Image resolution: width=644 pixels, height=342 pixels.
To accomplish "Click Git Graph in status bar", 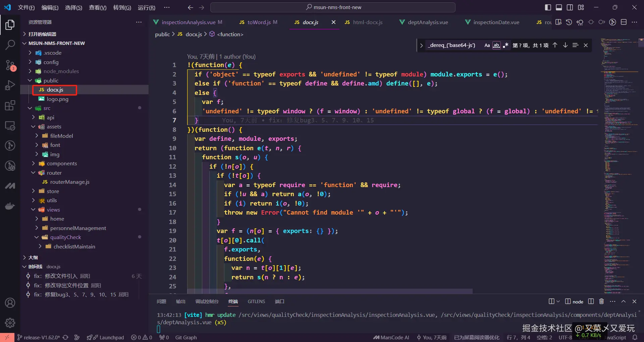I will click(x=186, y=337).
